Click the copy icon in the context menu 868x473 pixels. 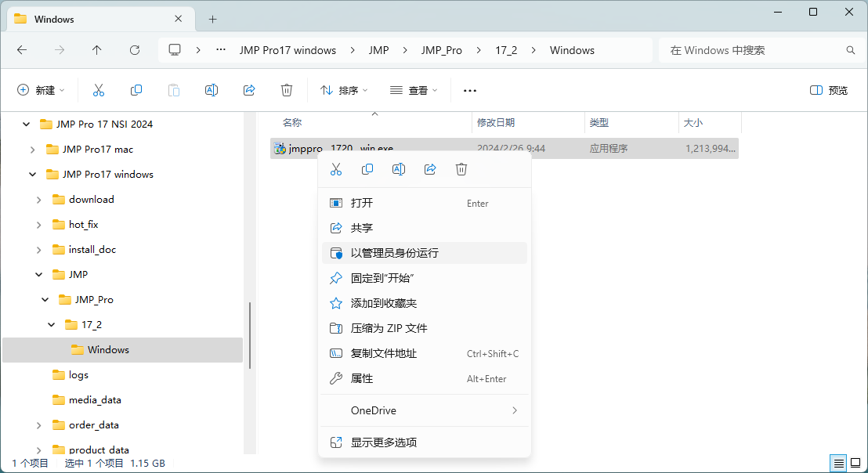click(x=367, y=169)
